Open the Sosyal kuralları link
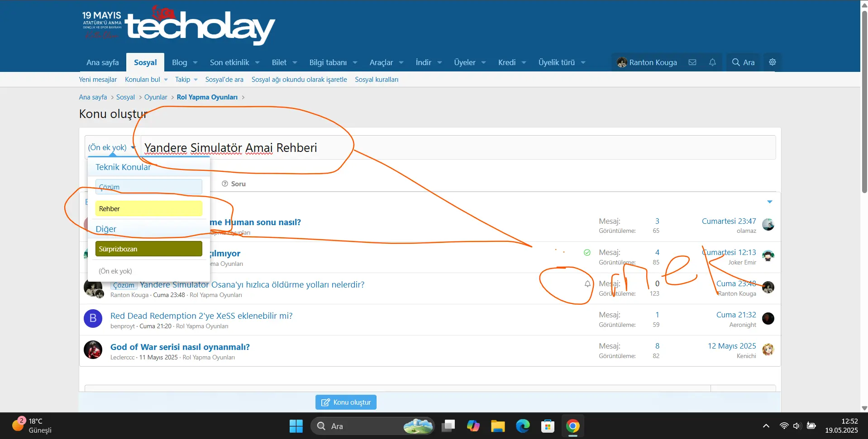This screenshot has width=868, height=439. (x=377, y=80)
